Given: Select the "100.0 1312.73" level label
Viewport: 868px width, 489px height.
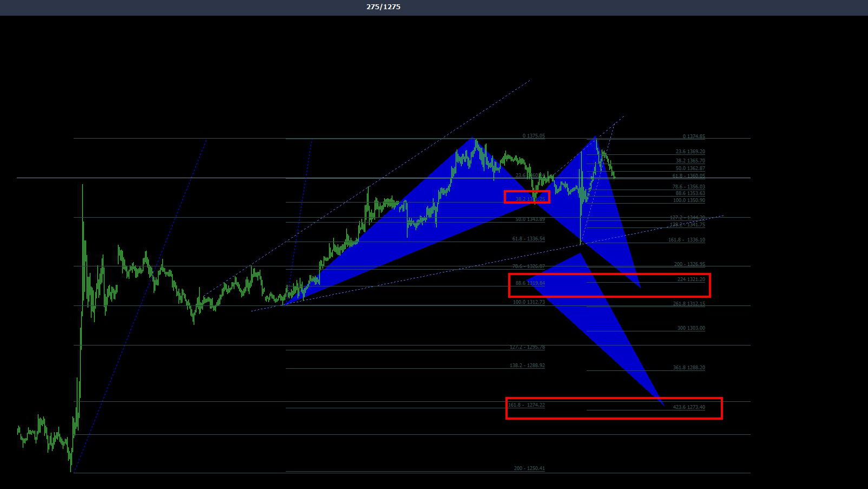Looking at the screenshot, I should [529, 302].
